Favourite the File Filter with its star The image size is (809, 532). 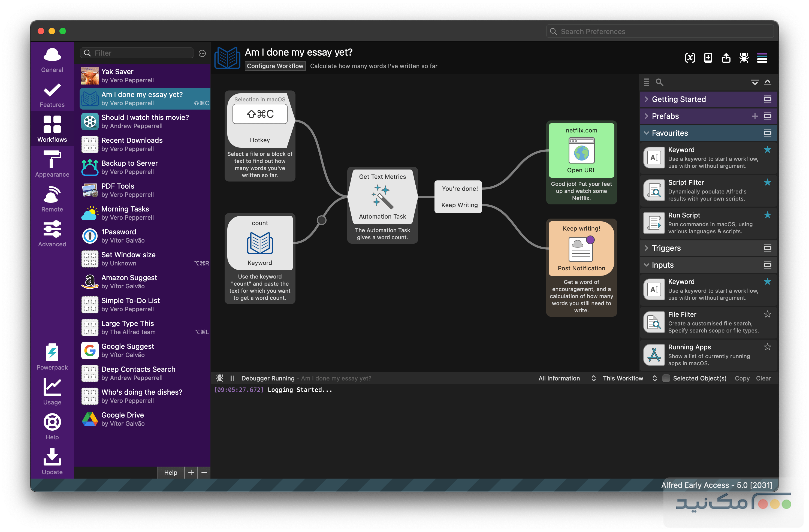coord(767,314)
